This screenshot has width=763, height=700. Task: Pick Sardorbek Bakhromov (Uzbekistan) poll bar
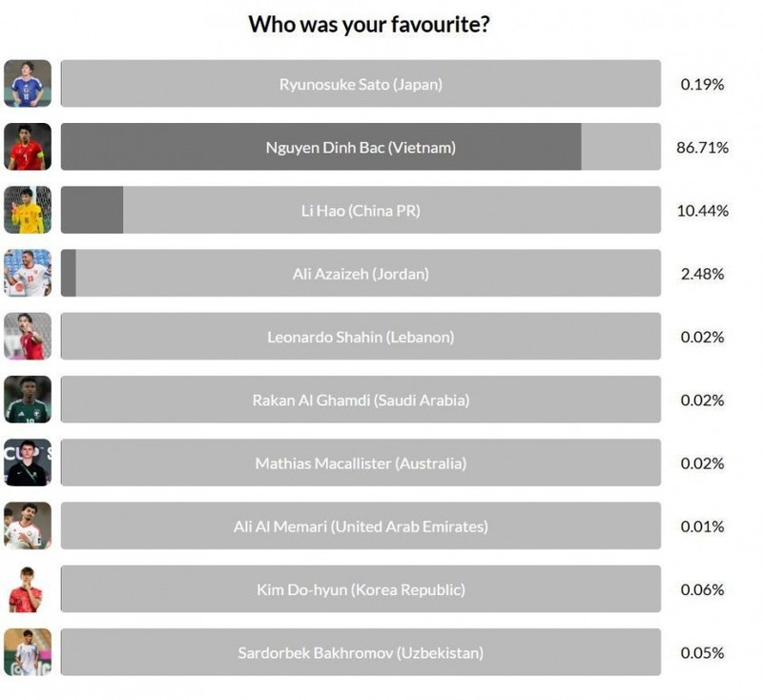click(x=361, y=652)
